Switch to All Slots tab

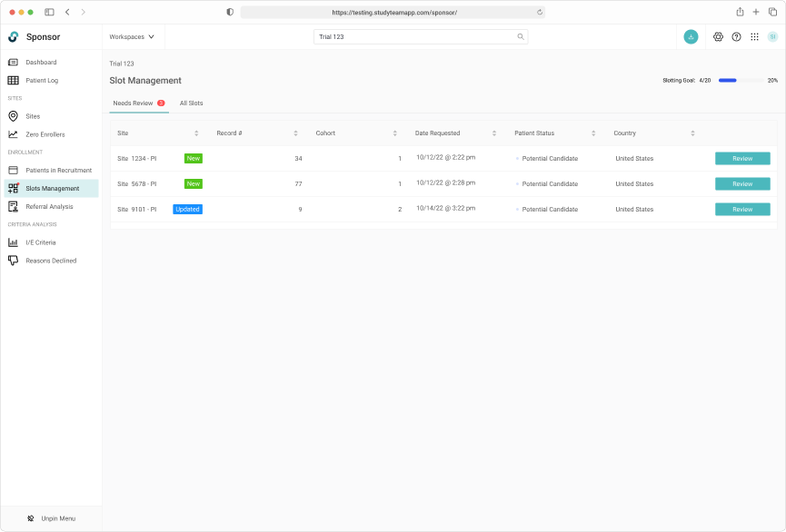click(192, 103)
